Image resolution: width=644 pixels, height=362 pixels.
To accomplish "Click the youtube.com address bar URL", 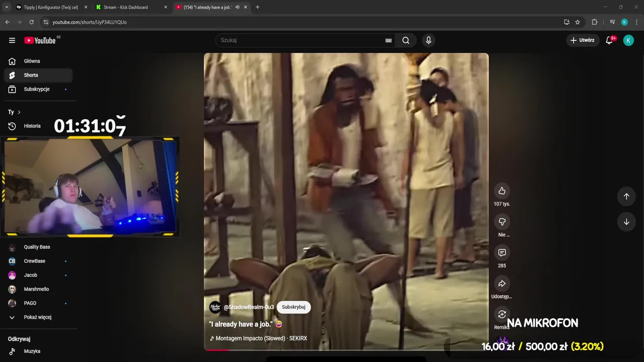I will click(x=90, y=22).
